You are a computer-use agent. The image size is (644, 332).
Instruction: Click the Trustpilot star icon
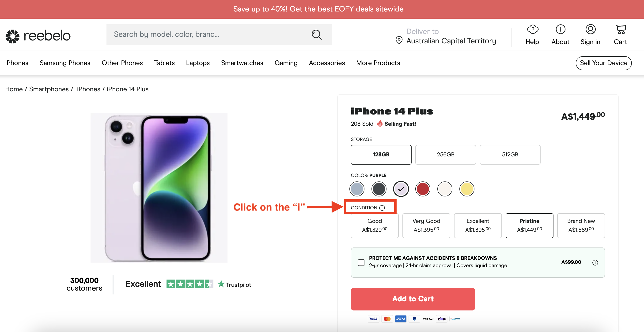tap(221, 284)
